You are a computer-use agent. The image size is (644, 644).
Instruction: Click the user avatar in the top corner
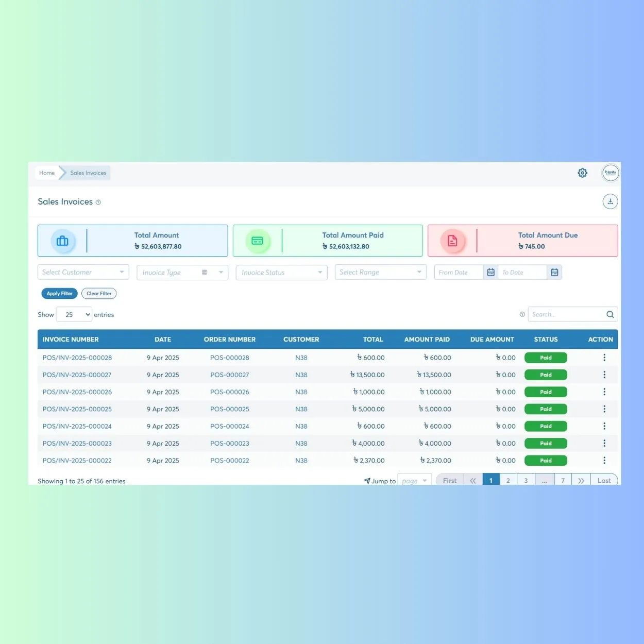coord(611,173)
